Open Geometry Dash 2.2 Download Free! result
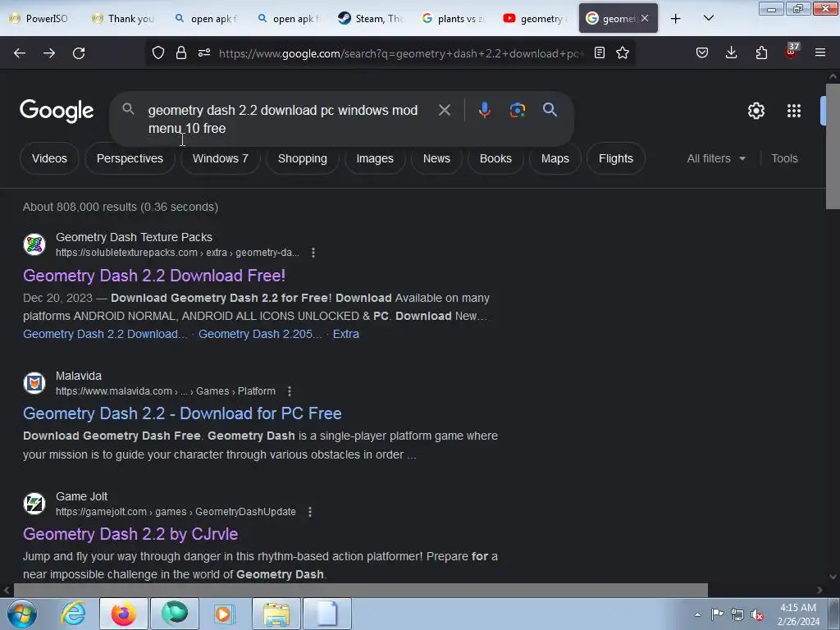840x630 pixels. click(154, 276)
